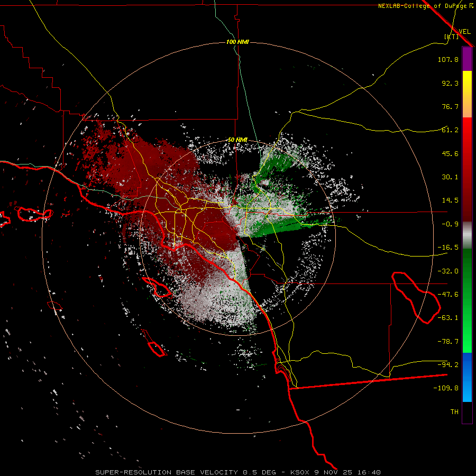Click the purple segment of the velocity color bar
Viewport: 476px width, 476px height.
[467, 59]
